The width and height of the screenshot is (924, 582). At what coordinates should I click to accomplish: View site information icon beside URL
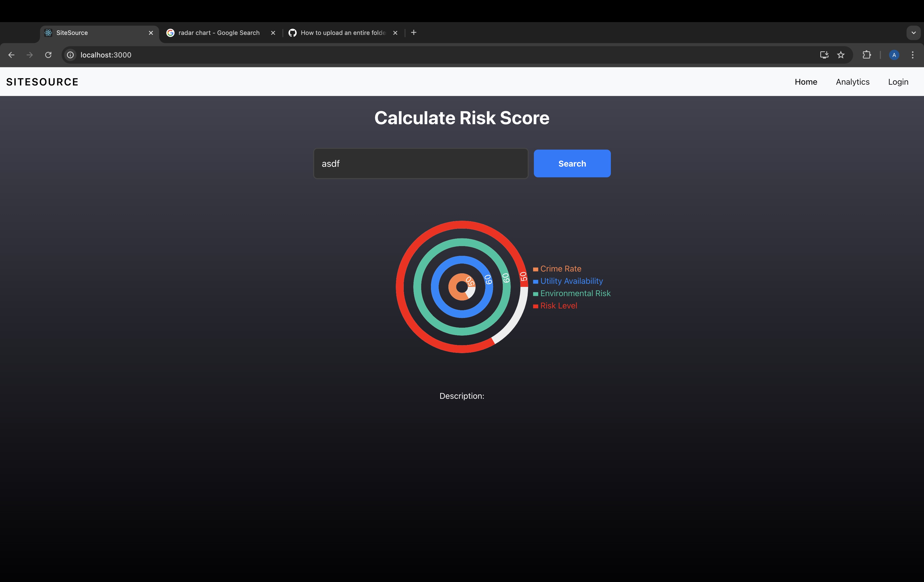71,55
